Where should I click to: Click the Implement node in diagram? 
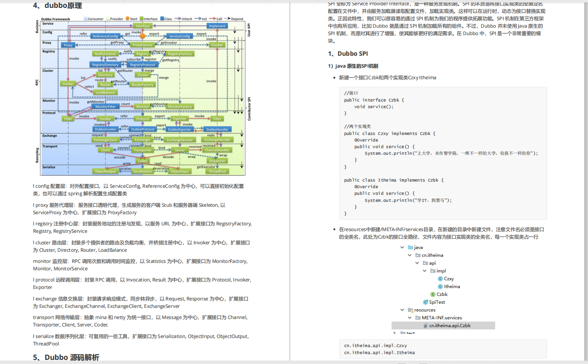217,26
